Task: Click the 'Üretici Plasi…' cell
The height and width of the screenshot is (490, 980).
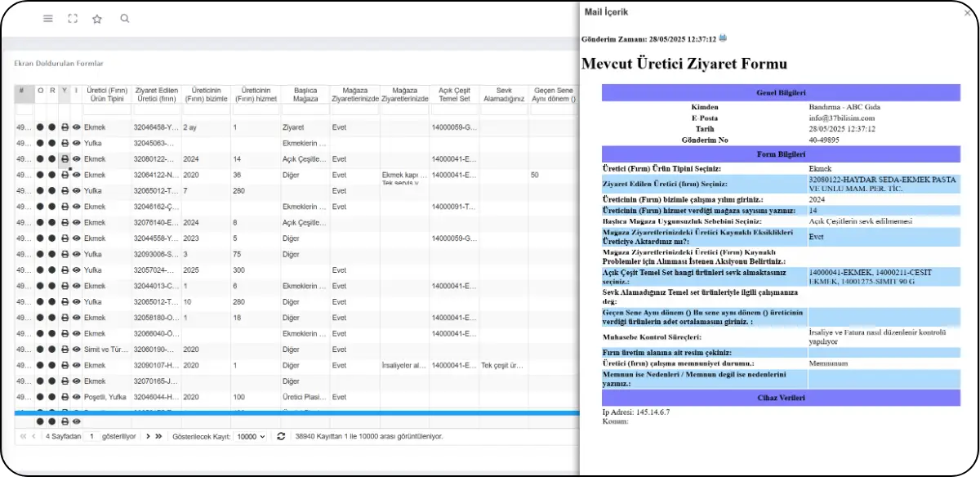Action: point(304,397)
